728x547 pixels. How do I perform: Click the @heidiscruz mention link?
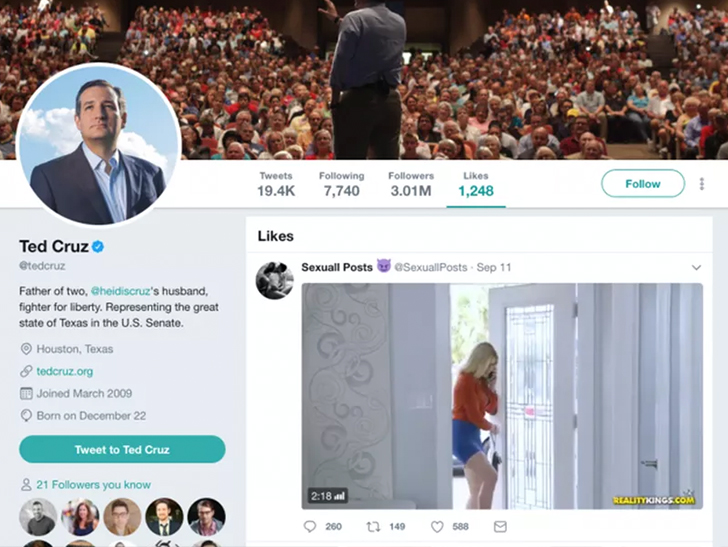click(119, 291)
